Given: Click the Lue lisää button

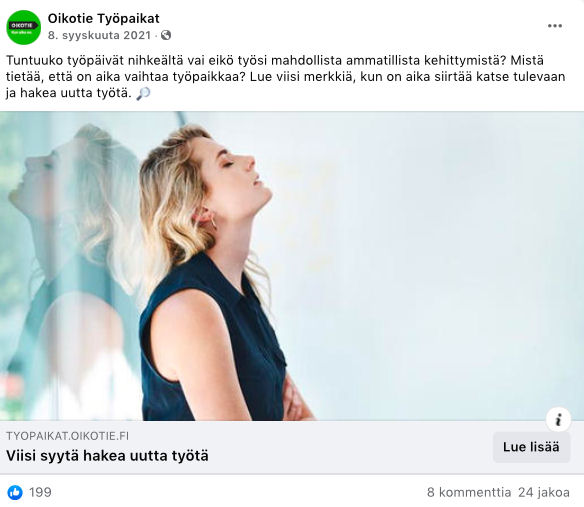Looking at the screenshot, I should [531, 447].
